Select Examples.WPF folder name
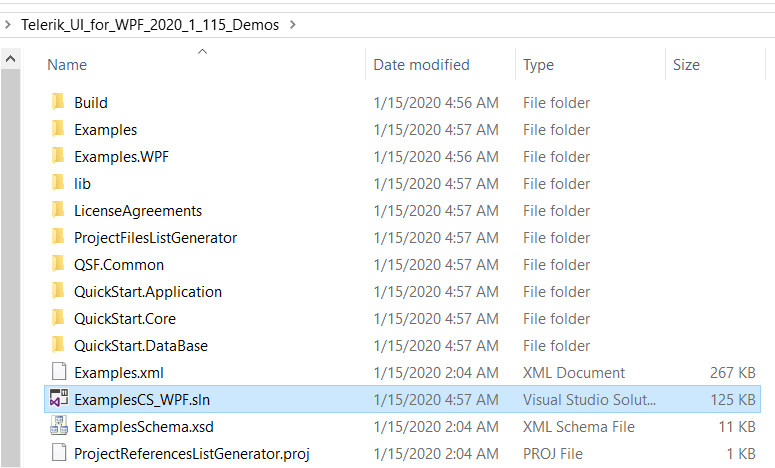This screenshot has height=468, width=775. (122, 157)
